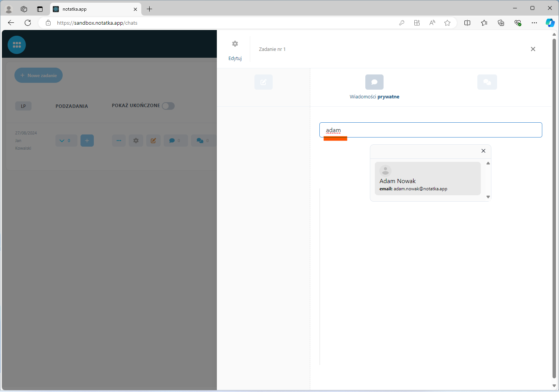The width and height of the screenshot is (559, 392).
Task: Click the Edytuj gear icon
Action: 235,44
